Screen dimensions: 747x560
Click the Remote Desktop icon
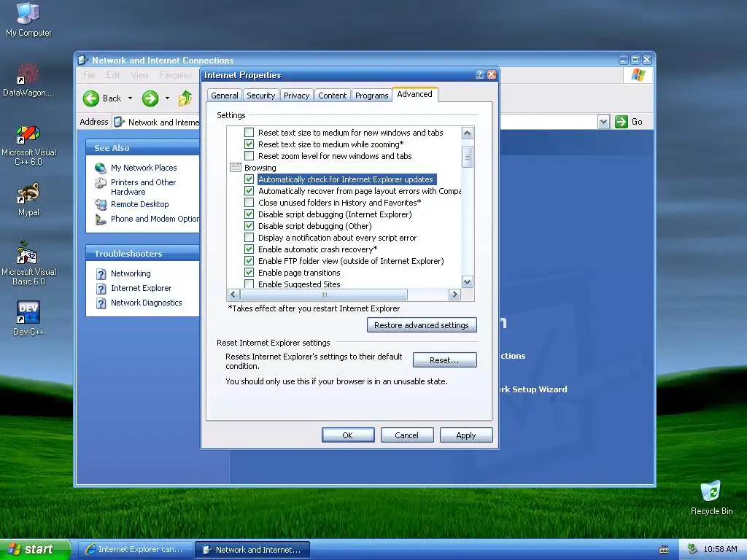(x=100, y=204)
